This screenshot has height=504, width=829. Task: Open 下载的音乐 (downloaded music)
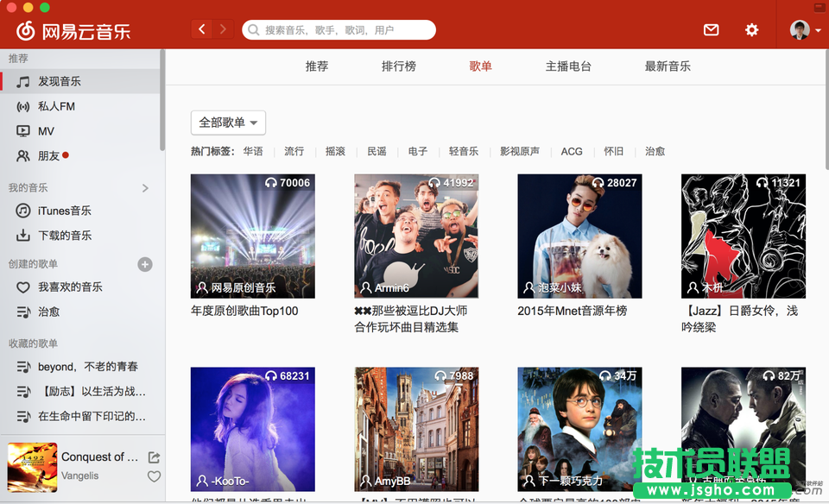pyautogui.click(x=63, y=235)
